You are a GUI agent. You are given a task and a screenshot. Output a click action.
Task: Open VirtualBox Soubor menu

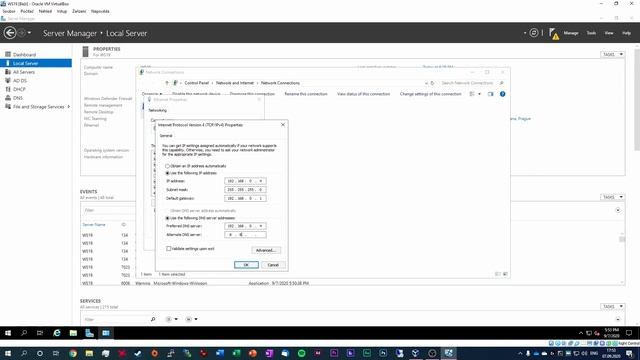click(9, 11)
